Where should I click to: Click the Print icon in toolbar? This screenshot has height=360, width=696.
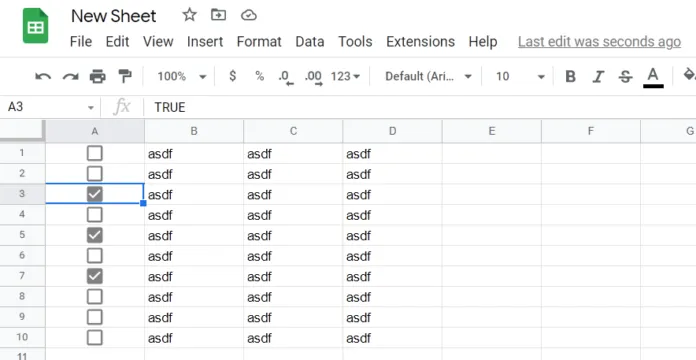[98, 77]
